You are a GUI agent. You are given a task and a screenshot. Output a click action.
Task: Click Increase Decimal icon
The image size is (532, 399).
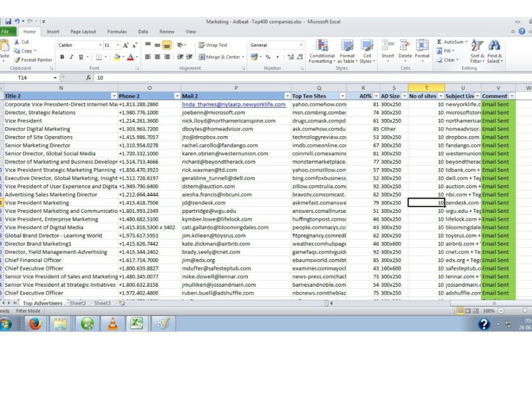(x=290, y=57)
